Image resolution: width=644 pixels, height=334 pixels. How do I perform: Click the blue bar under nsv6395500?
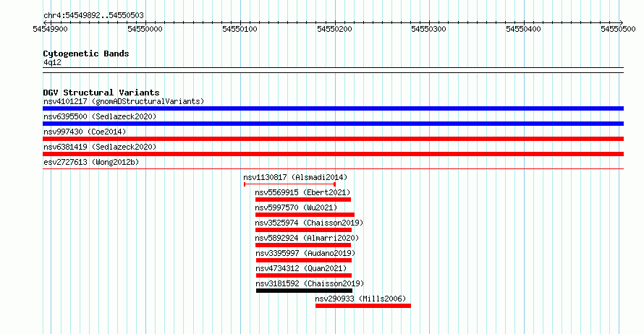[x=333, y=124]
